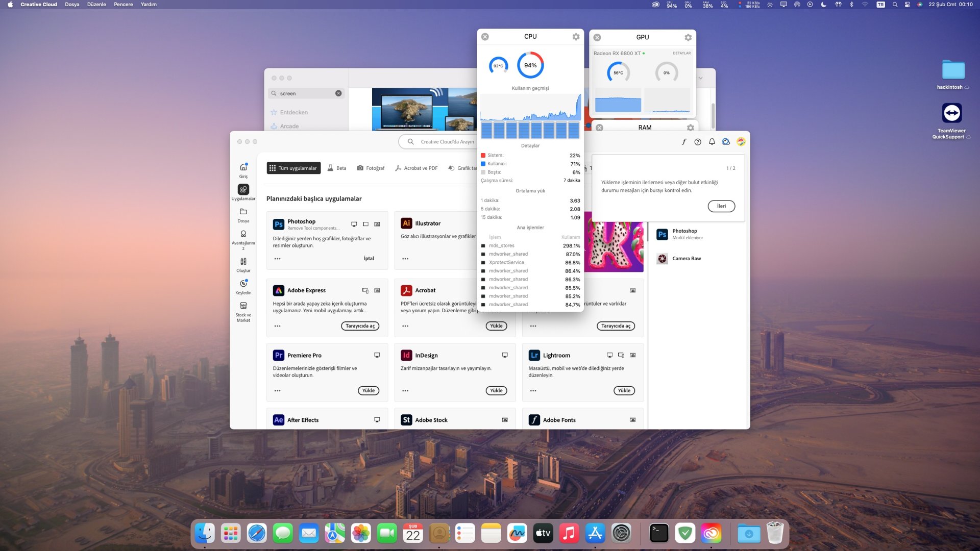Open the Giriş home sidebar icon
The image size is (980, 551).
243,167
